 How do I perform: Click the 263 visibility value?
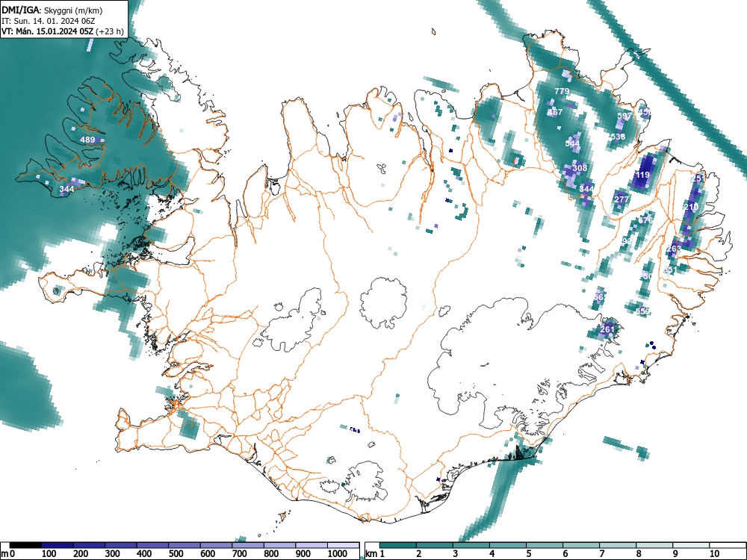click(x=674, y=249)
